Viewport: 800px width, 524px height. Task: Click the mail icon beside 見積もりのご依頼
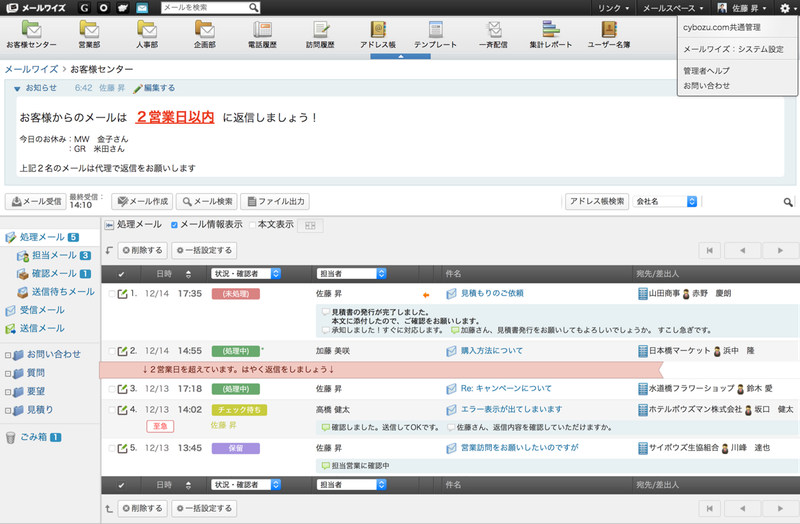tap(452, 294)
